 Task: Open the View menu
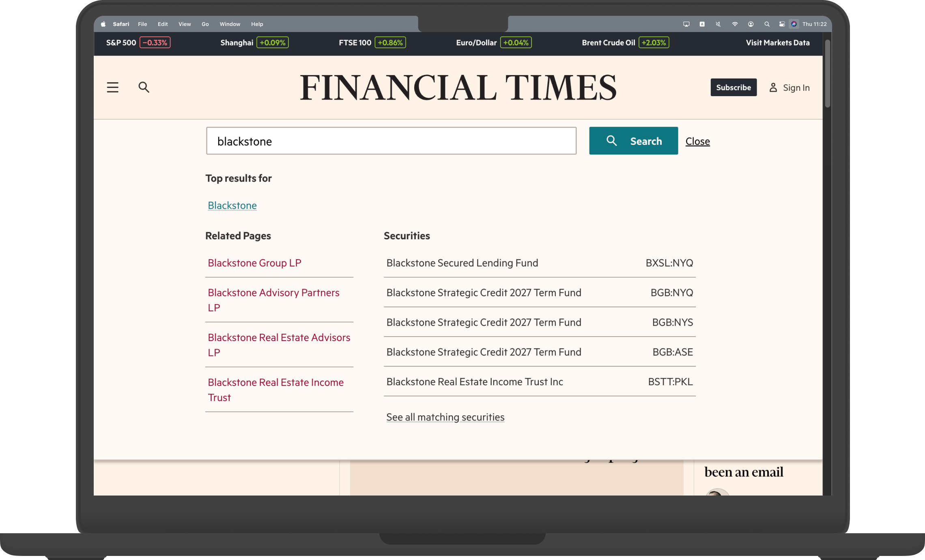click(x=185, y=24)
